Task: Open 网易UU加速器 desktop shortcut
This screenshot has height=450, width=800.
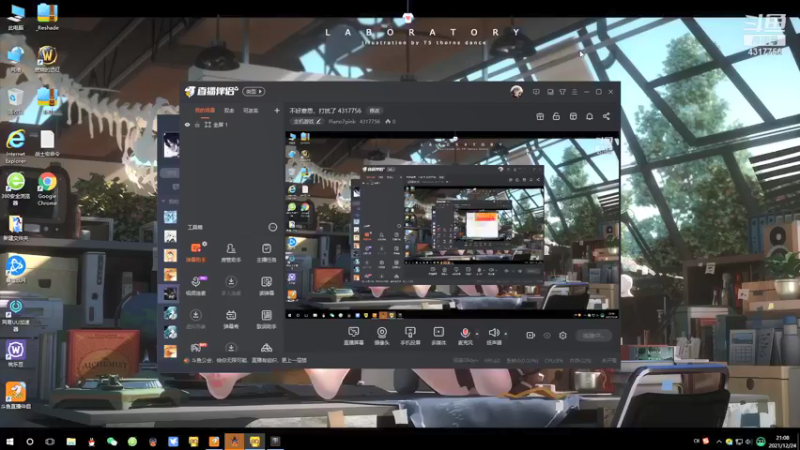Action: tap(15, 315)
